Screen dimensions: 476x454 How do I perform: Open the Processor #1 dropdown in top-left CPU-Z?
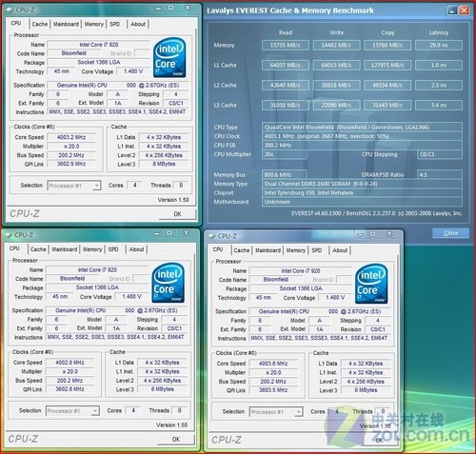pos(96,186)
